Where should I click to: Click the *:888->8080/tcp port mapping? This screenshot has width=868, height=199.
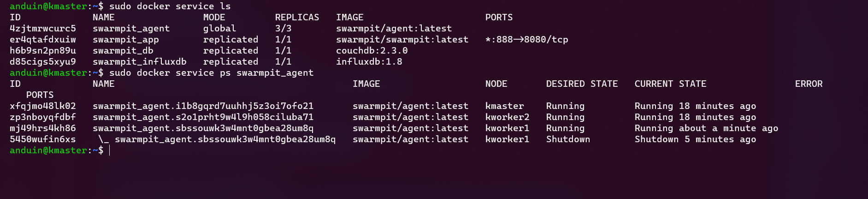(526, 40)
